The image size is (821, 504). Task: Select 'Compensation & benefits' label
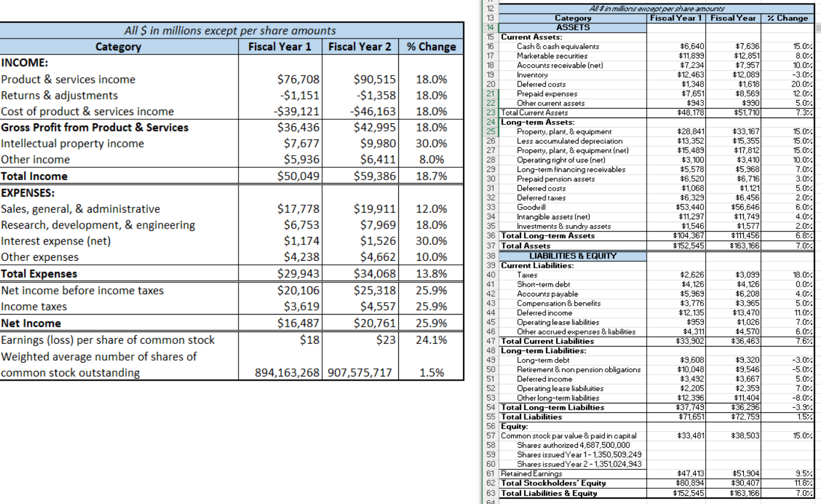[558, 303]
